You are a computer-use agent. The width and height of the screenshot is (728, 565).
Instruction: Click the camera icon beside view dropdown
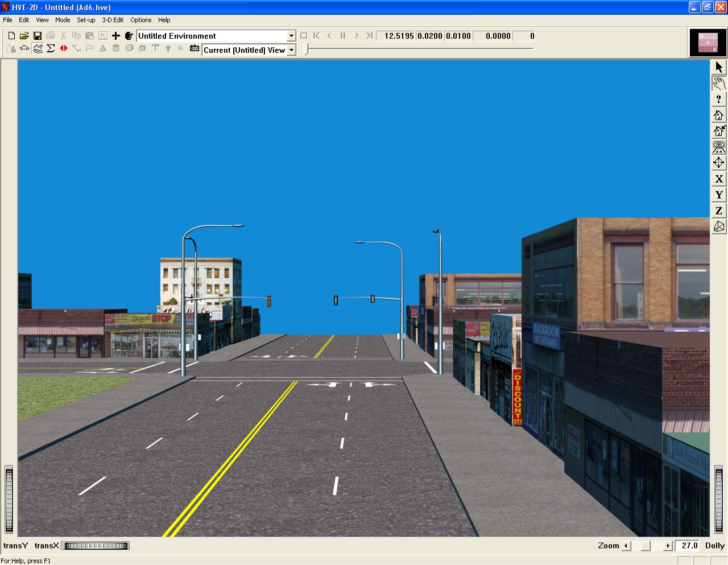click(x=195, y=49)
